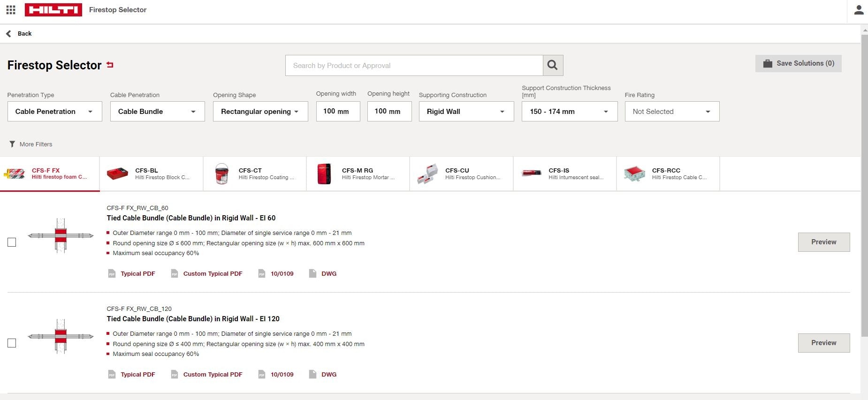Click the Search by Product or Approval field
Viewport: 868px width, 400px height.
click(414, 66)
